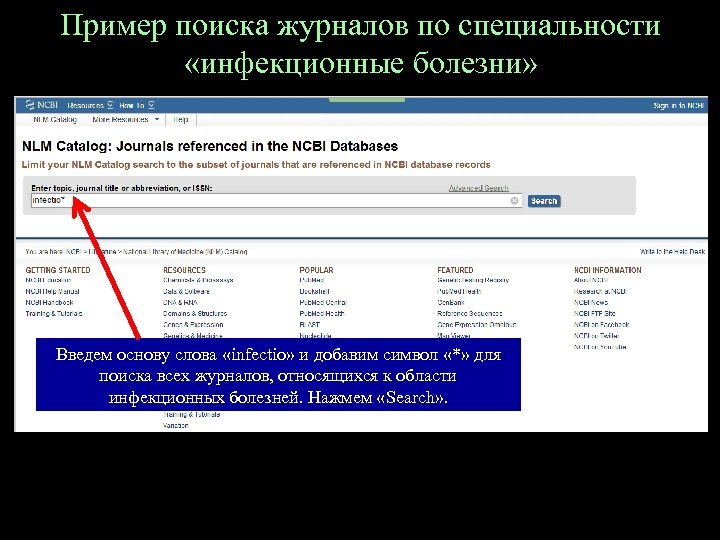Click the NCBI logo in the header
The height and width of the screenshot is (540, 720).
pyautogui.click(x=41, y=105)
